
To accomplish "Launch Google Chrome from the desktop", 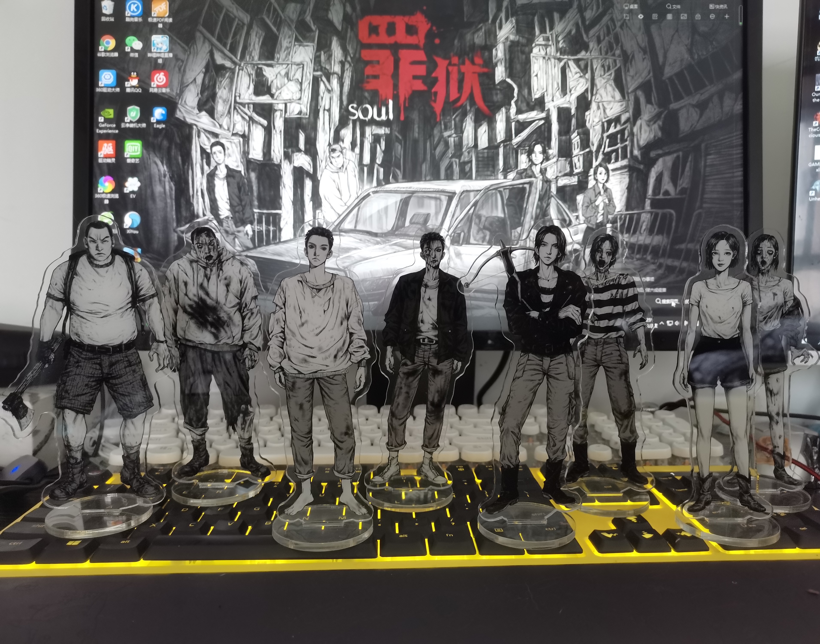I will coord(108,46).
